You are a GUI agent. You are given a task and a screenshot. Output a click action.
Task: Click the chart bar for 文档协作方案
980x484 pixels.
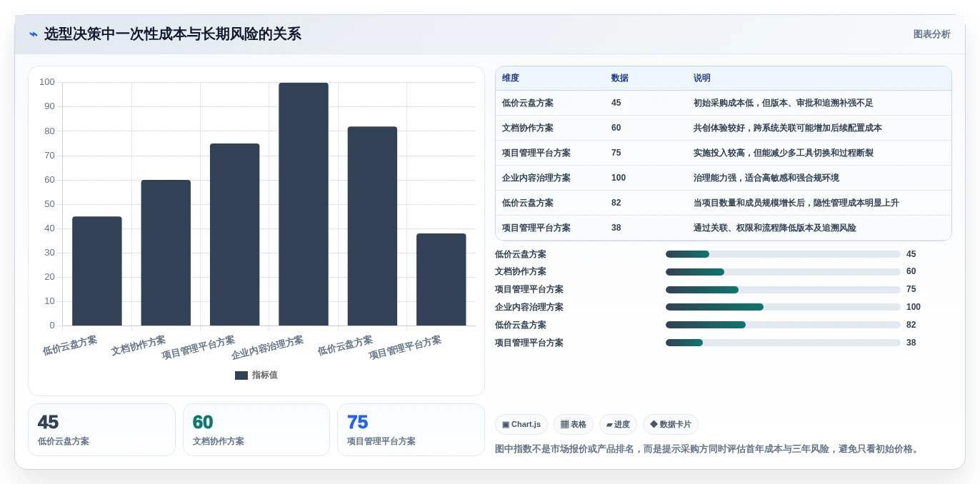pos(166,253)
